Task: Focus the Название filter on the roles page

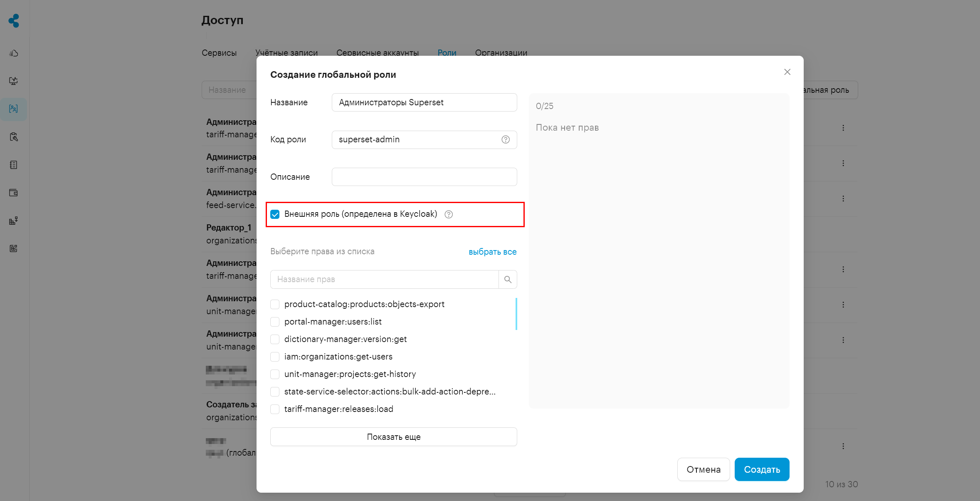Action: (229, 90)
